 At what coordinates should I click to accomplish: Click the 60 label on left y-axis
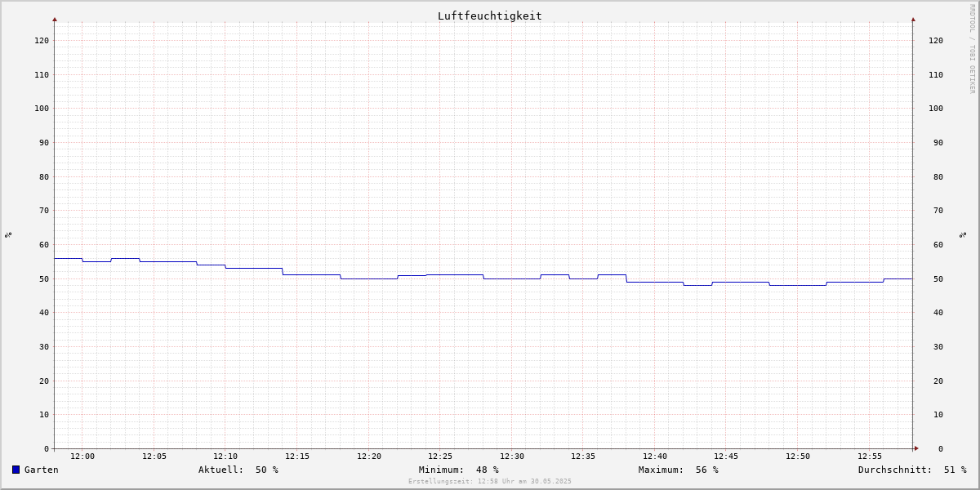[44, 244]
